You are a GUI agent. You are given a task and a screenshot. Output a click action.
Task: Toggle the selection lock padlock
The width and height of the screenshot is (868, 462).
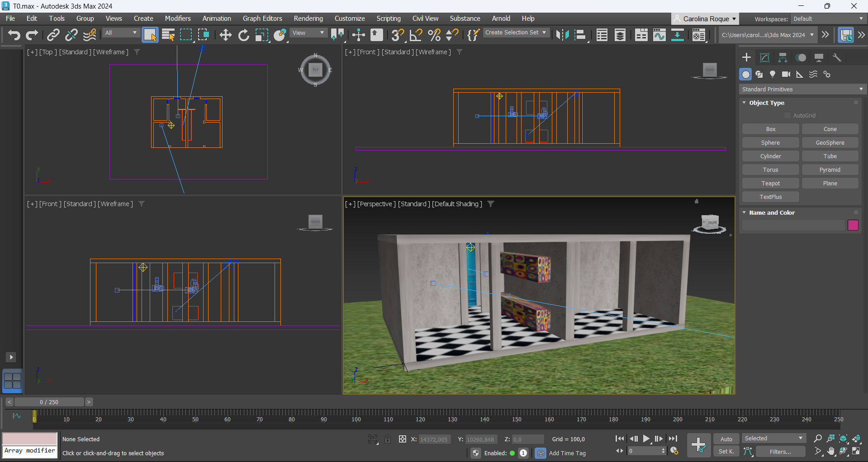[x=388, y=439]
